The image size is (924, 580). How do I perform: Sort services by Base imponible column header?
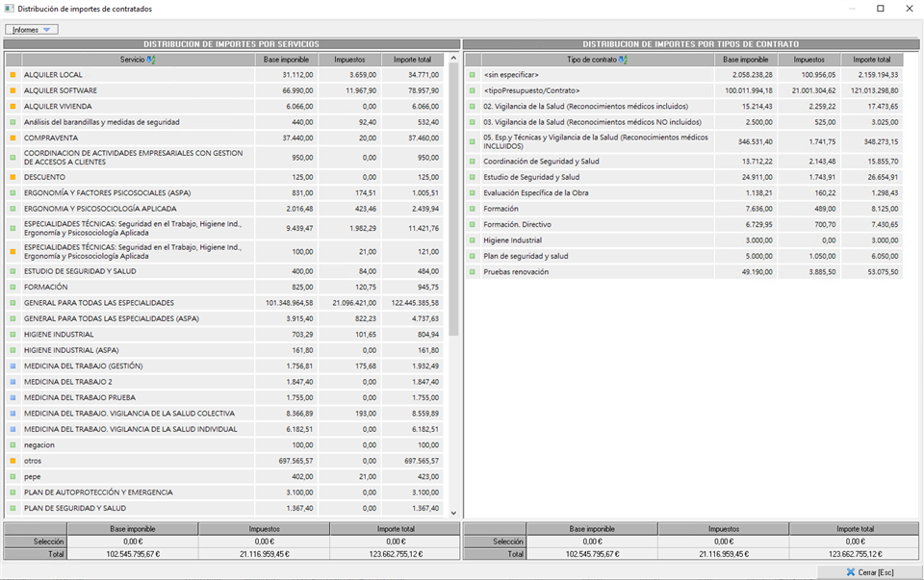point(286,60)
